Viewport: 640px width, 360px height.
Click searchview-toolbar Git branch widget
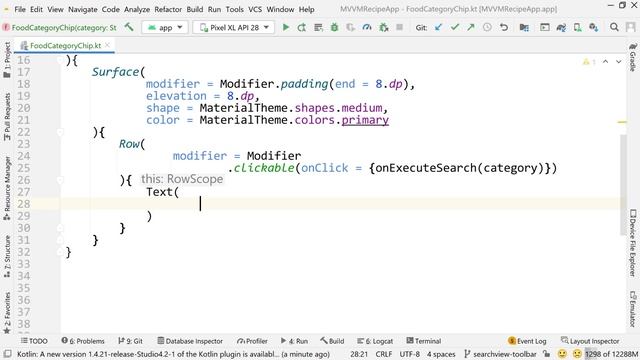click(x=500, y=354)
